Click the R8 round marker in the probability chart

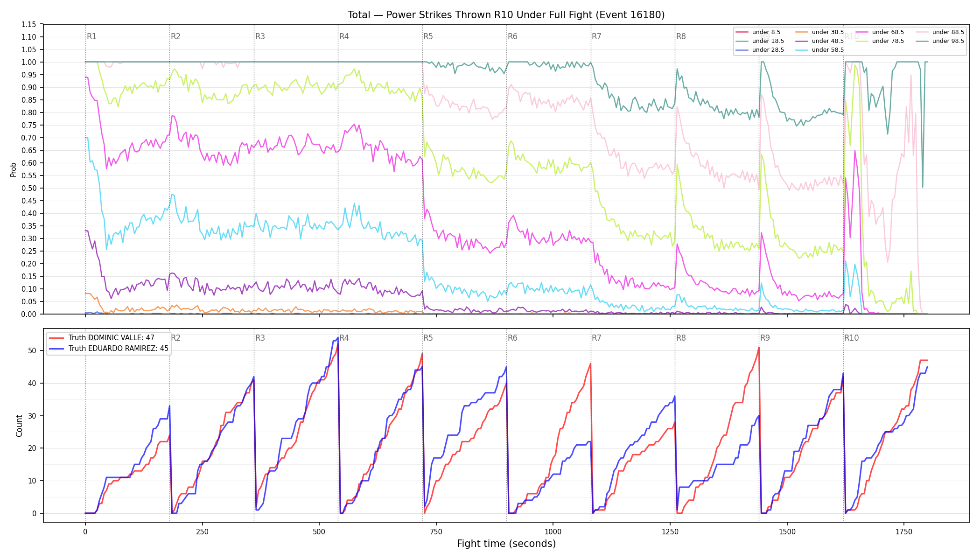click(x=681, y=36)
